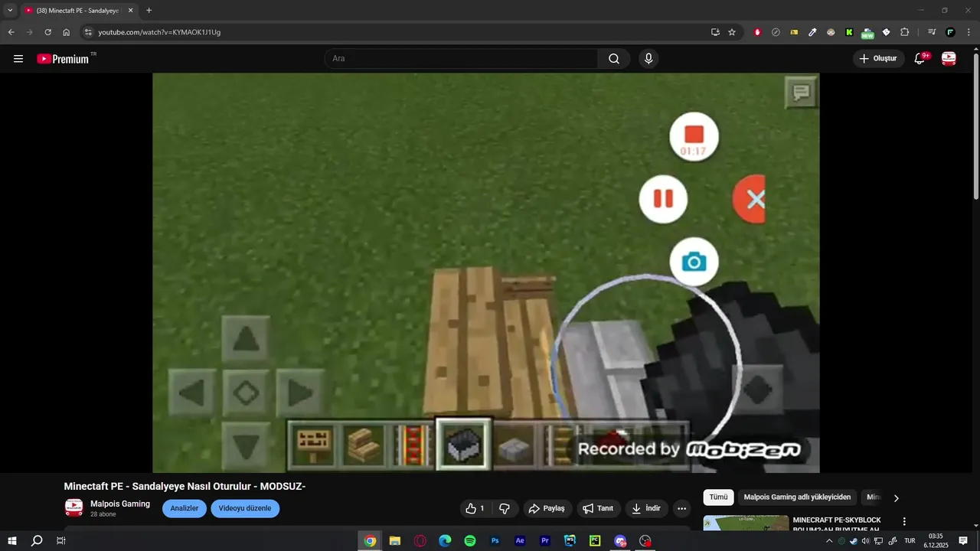Open more video actions ellipsis menu
Viewport: 980px width, 551px height.
tap(681, 508)
